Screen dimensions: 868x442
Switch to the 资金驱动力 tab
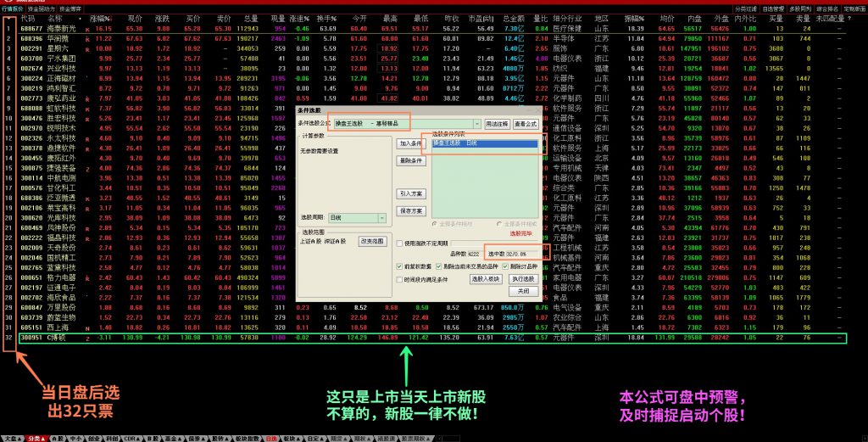(x=41, y=8)
